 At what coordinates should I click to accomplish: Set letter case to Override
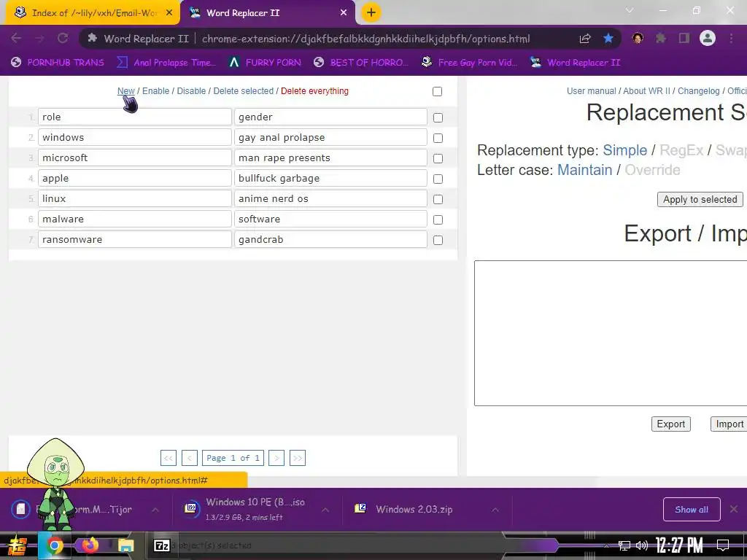point(652,170)
